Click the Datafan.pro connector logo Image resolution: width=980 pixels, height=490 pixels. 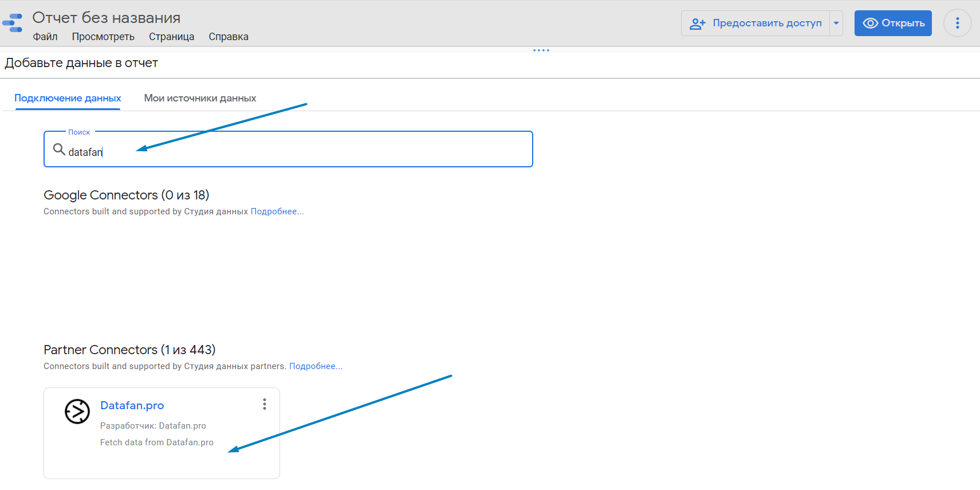tap(77, 411)
